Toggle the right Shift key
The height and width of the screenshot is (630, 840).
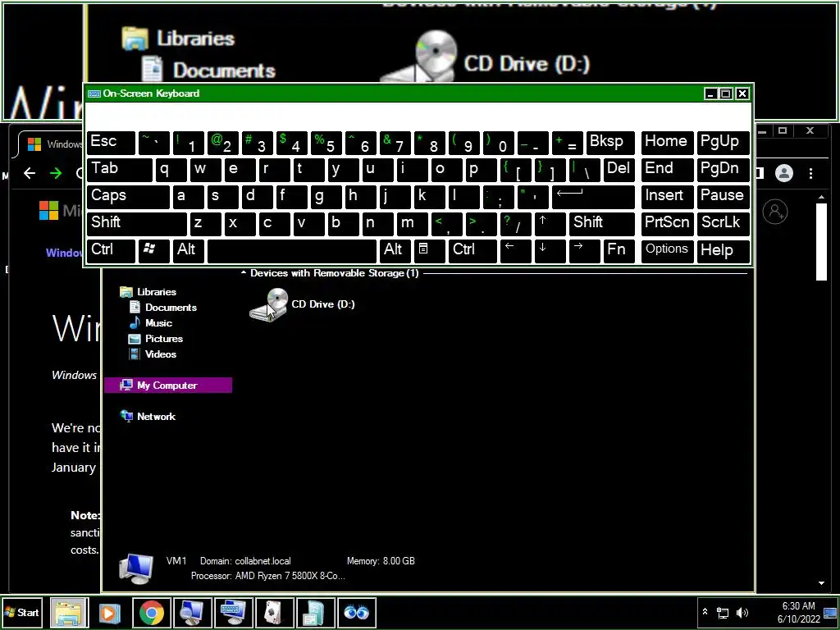(x=602, y=223)
